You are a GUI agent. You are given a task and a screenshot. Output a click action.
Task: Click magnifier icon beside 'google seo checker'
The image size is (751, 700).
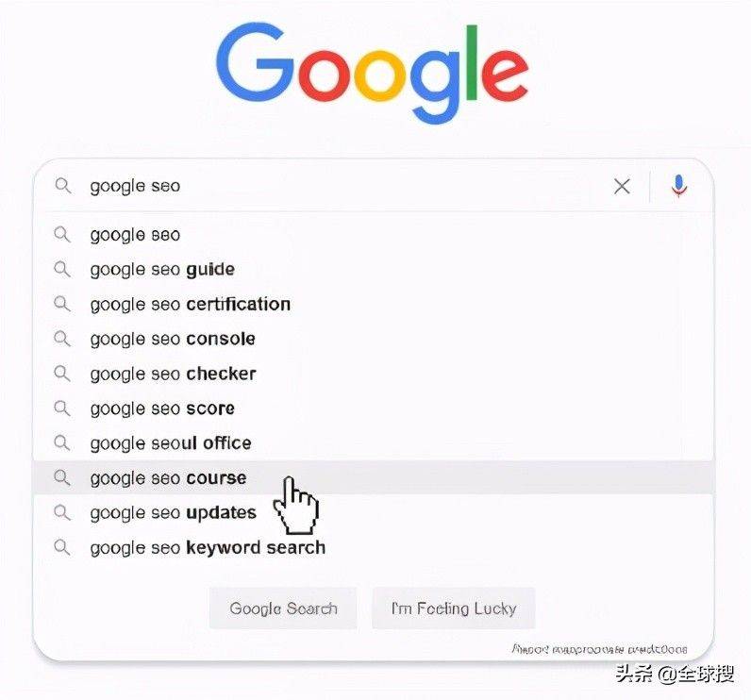[x=62, y=374]
